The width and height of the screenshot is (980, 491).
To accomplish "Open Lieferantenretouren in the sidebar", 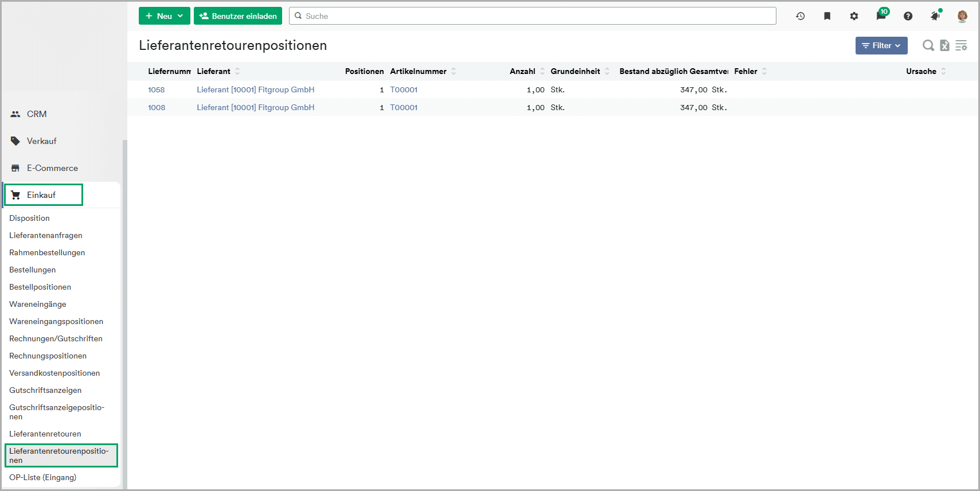I will point(45,434).
